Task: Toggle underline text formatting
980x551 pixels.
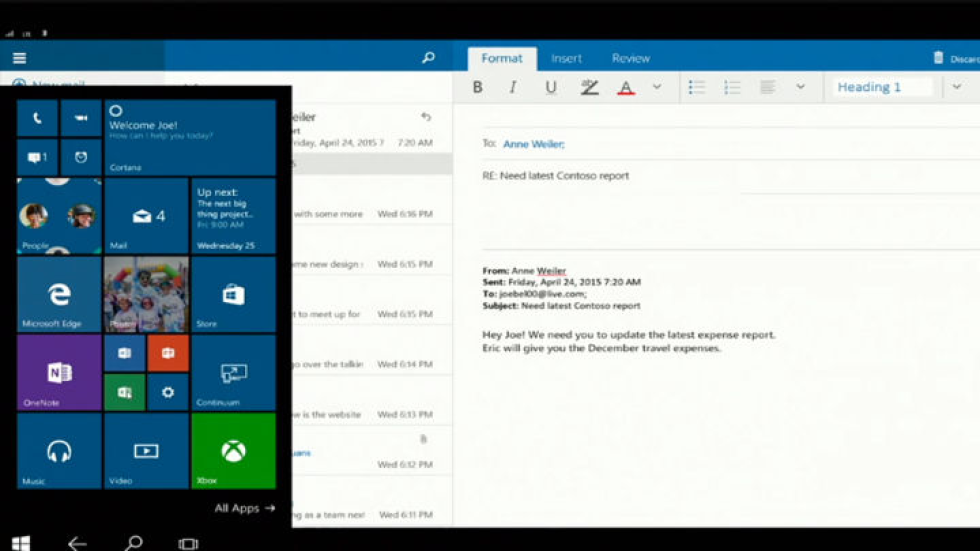Action: click(x=550, y=88)
